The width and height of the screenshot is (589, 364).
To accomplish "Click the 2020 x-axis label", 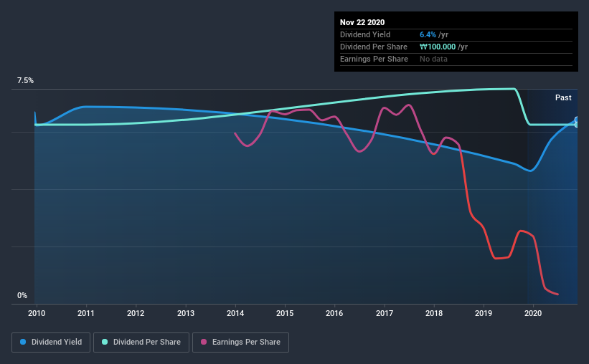I will pyautogui.click(x=533, y=313).
